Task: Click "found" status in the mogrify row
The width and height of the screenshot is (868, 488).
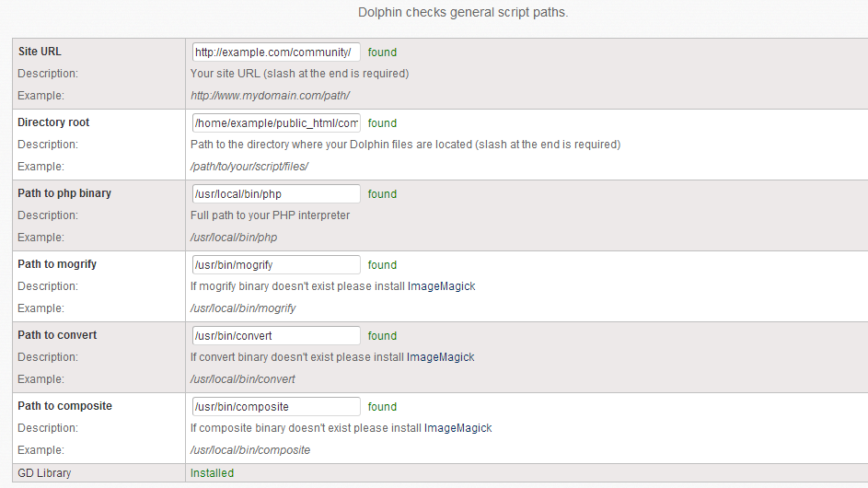Action: pos(382,265)
